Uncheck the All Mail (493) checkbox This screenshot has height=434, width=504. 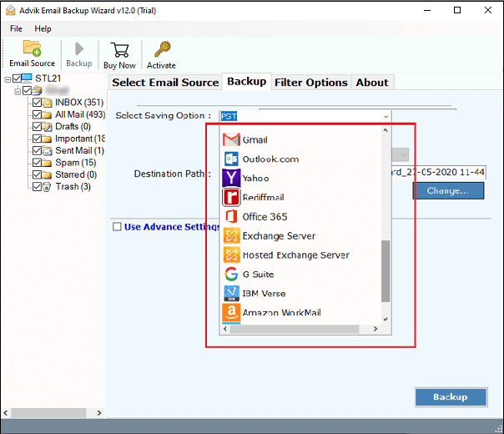pos(37,115)
